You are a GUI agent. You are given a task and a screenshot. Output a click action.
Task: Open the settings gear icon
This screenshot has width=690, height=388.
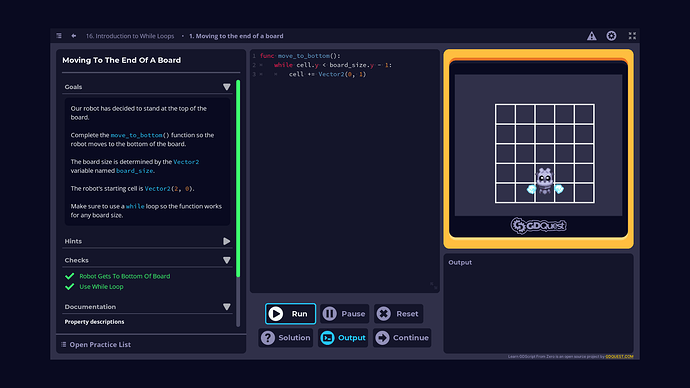pos(611,36)
